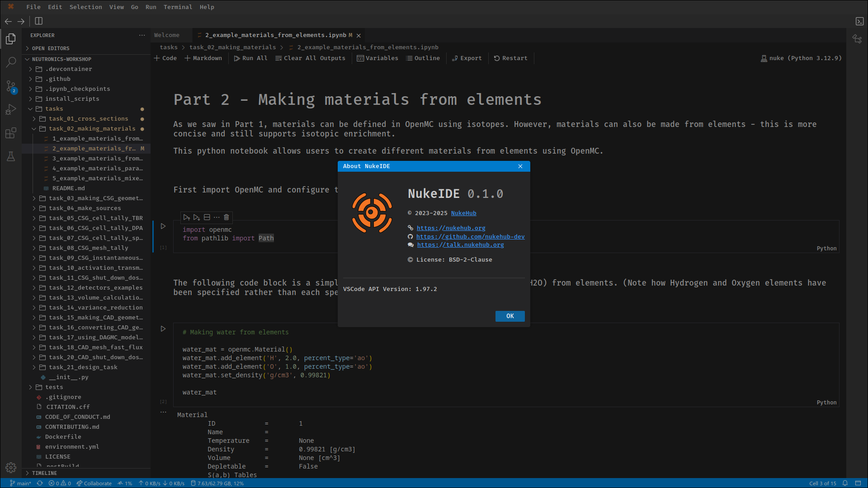Switch to the Welcome tab
The width and height of the screenshot is (868, 488).
167,35
